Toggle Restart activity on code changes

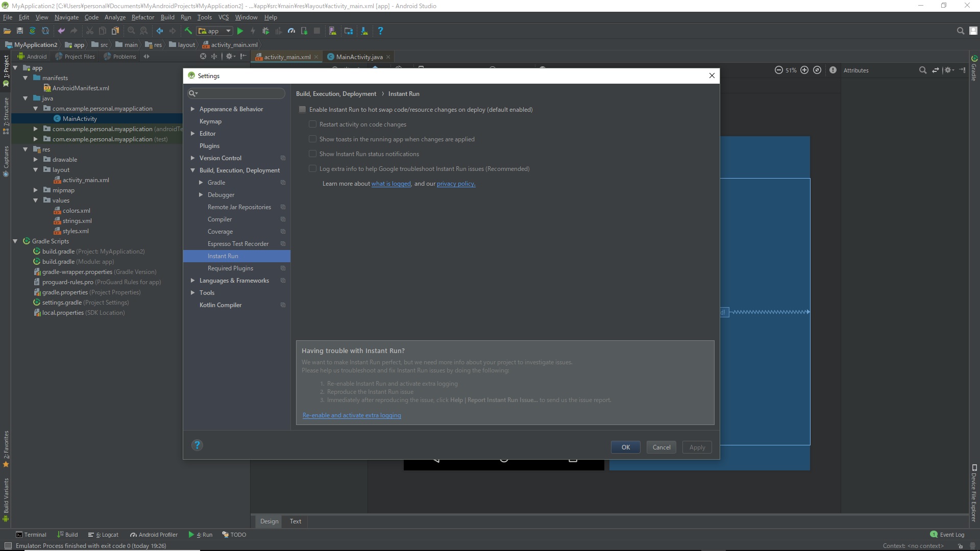point(313,124)
